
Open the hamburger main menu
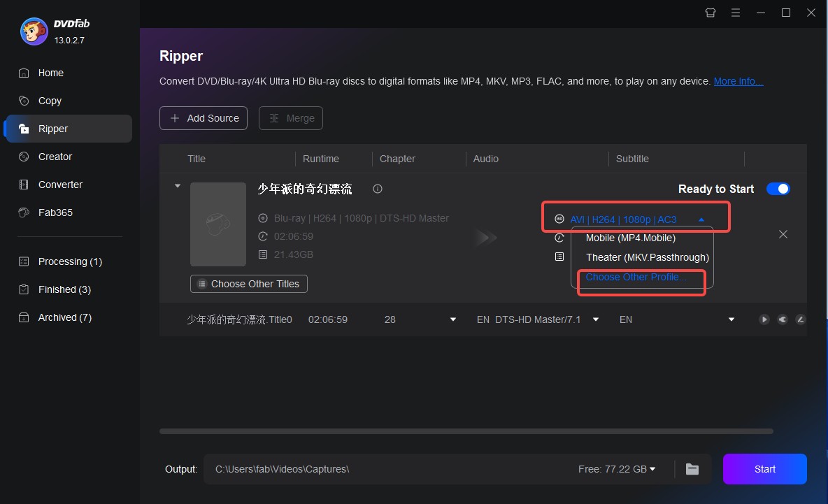[x=735, y=13]
